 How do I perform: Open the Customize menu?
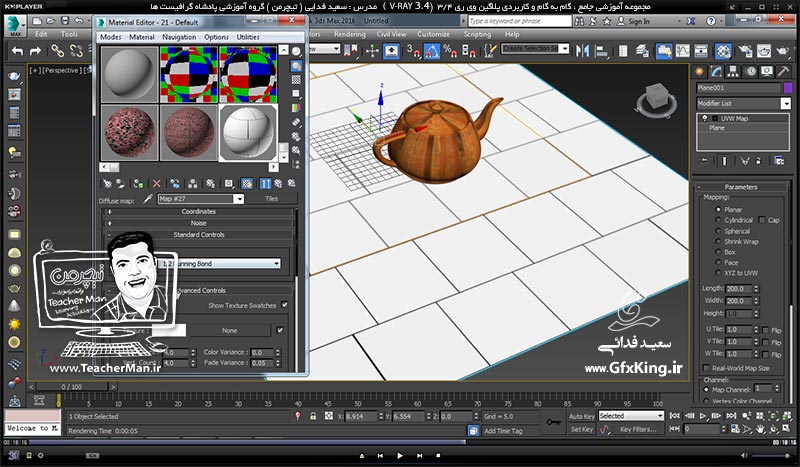point(434,34)
